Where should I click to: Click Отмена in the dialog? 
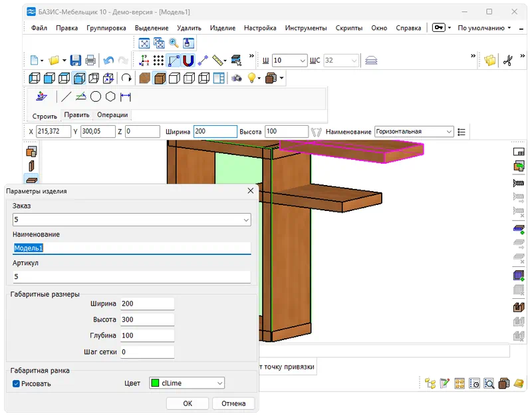[233, 403]
